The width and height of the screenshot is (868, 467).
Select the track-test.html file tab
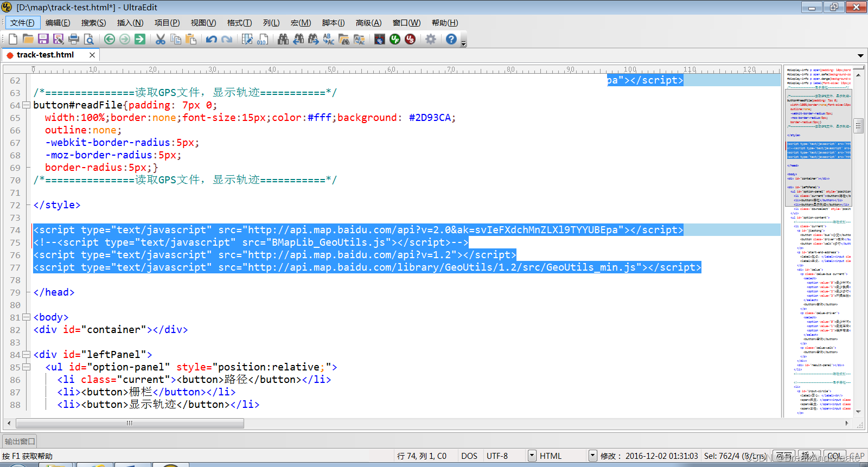click(x=46, y=55)
